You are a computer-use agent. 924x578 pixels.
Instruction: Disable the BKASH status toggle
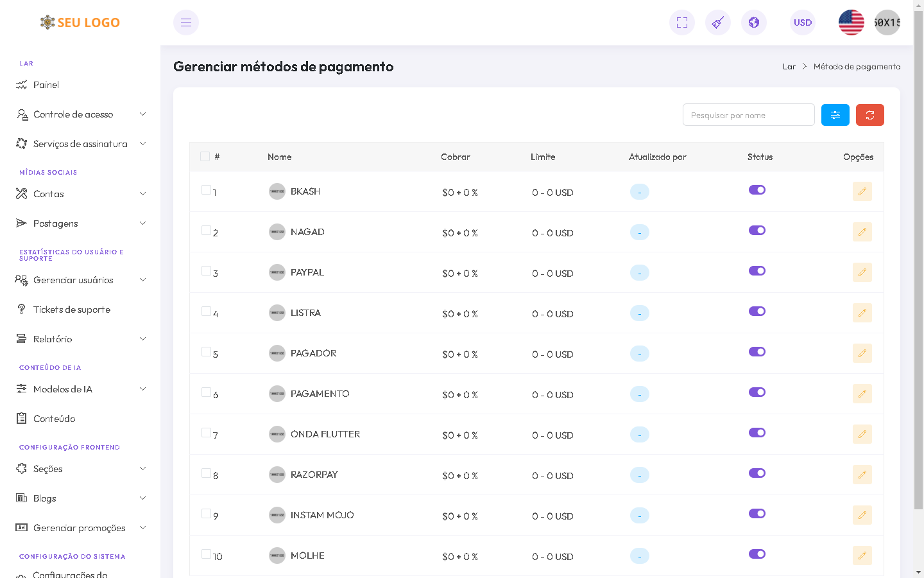[757, 190]
